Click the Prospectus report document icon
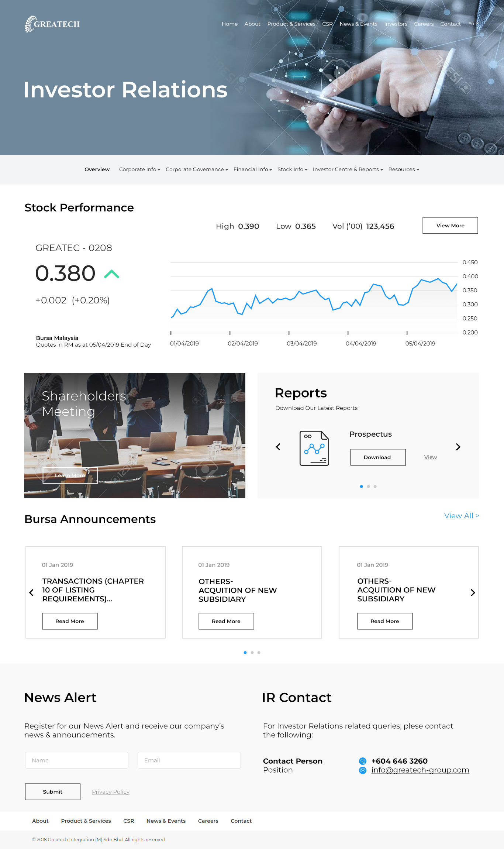The height and width of the screenshot is (849, 504). click(x=314, y=448)
